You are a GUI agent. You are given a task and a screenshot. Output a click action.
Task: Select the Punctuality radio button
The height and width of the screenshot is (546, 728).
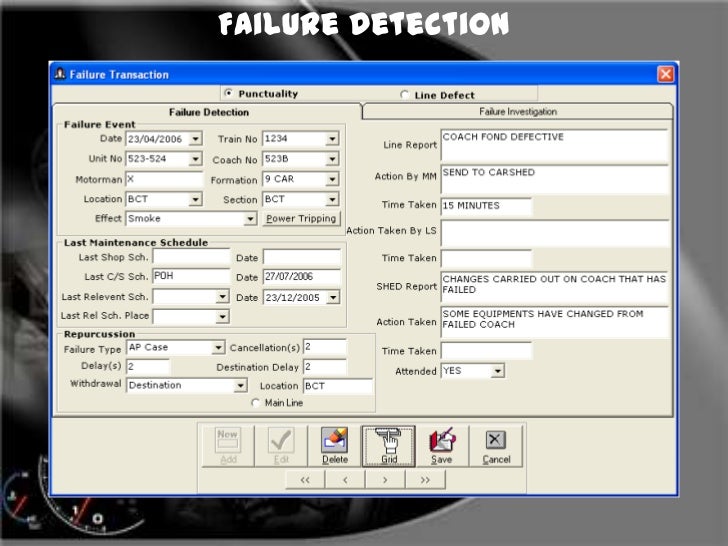click(228, 93)
